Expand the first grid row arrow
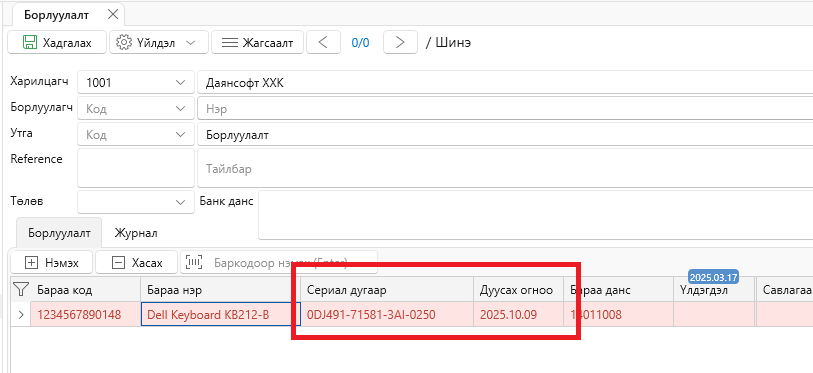813x373 pixels. click(20, 314)
